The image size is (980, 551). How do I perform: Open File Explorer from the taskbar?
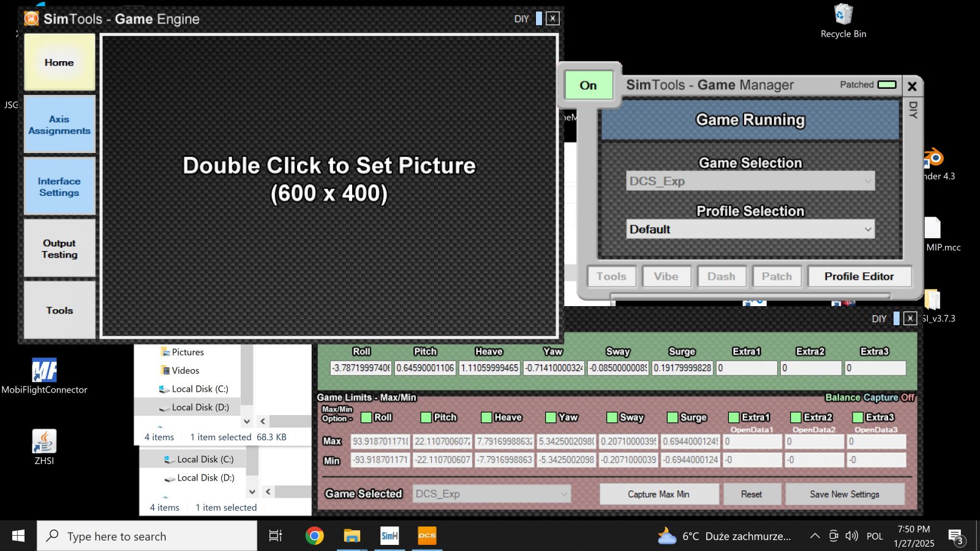coord(352,536)
